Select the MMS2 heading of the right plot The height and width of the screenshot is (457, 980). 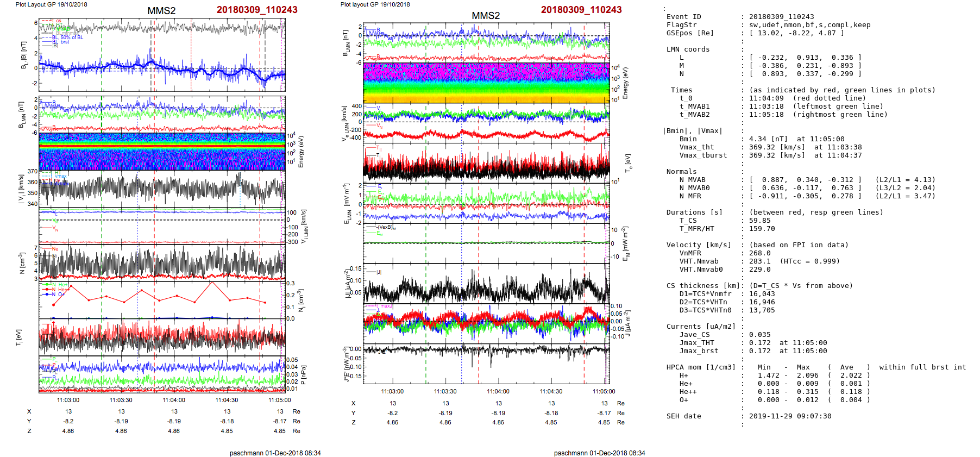486,16
